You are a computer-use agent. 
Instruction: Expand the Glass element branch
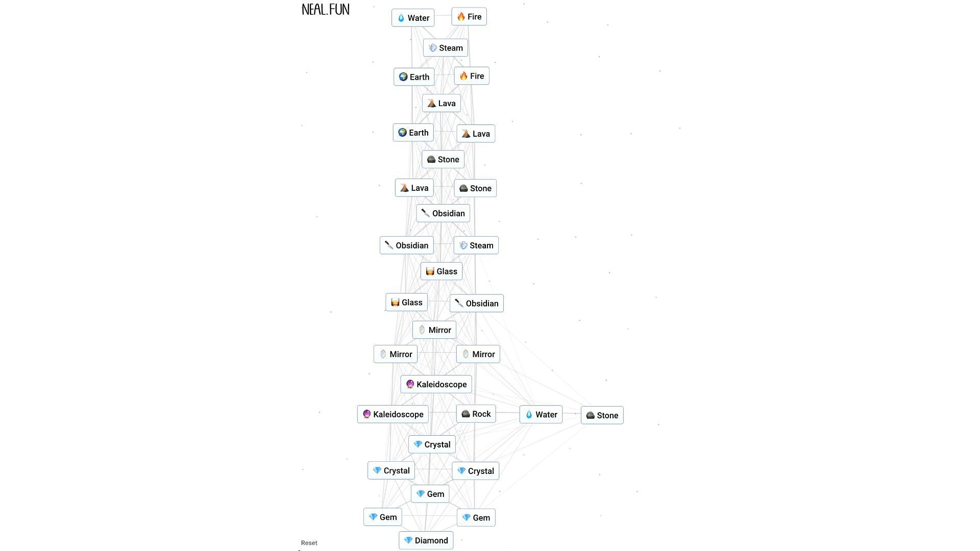click(x=441, y=271)
